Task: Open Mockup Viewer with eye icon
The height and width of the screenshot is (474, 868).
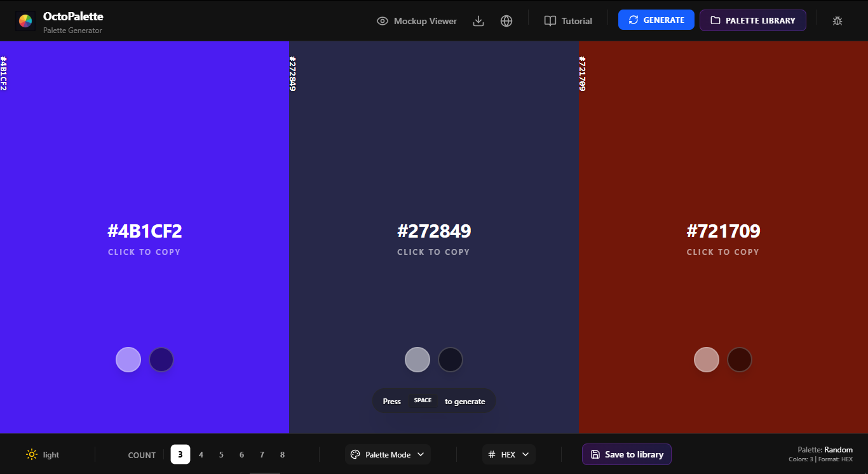Action: (x=417, y=21)
